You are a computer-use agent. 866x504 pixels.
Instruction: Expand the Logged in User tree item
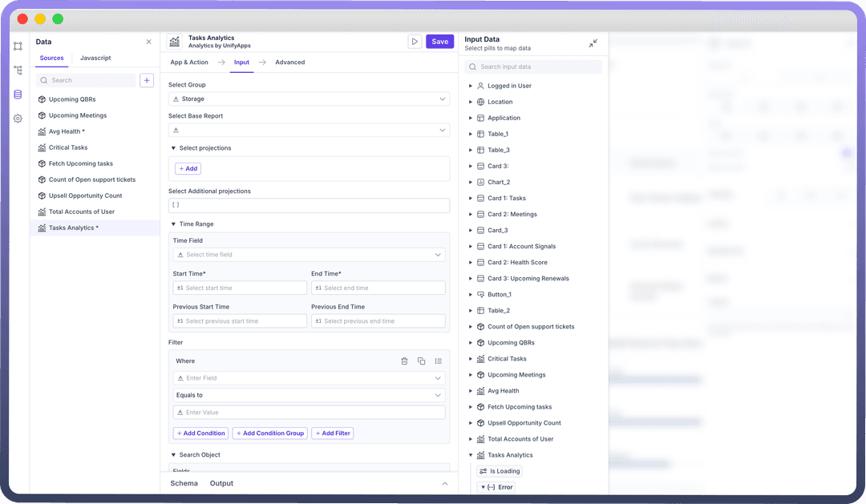tap(471, 86)
